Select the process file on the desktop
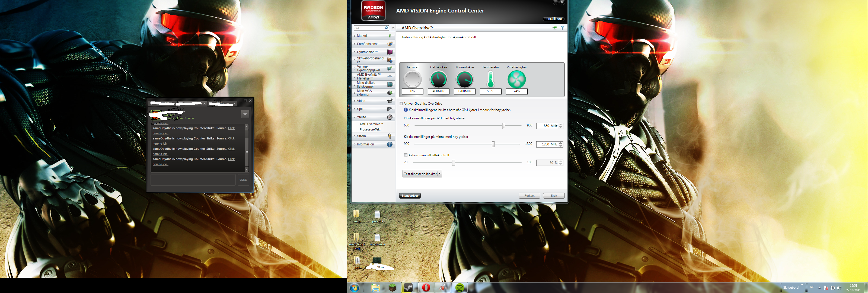Viewport: 868px width, 293px height. (x=377, y=216)
